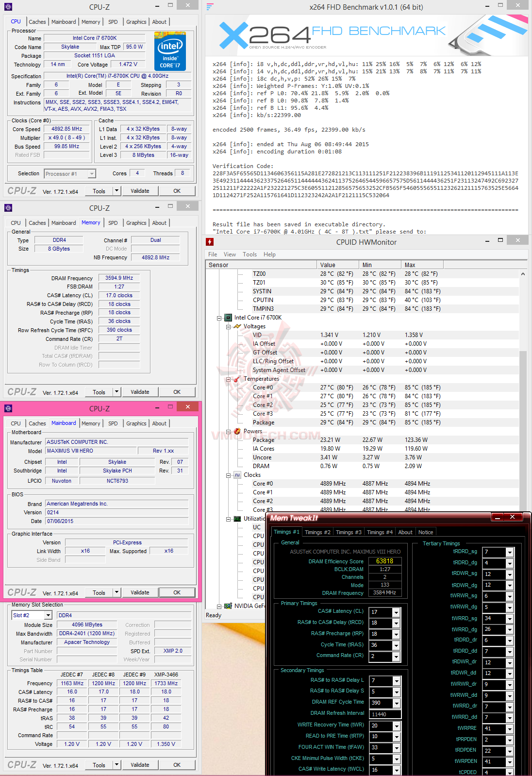Image resolution: width=532 pixels, height=776 pixels.
Task: Click the CPU-Z title icon of the pink Mainboard window
Action: pos(8,408)
